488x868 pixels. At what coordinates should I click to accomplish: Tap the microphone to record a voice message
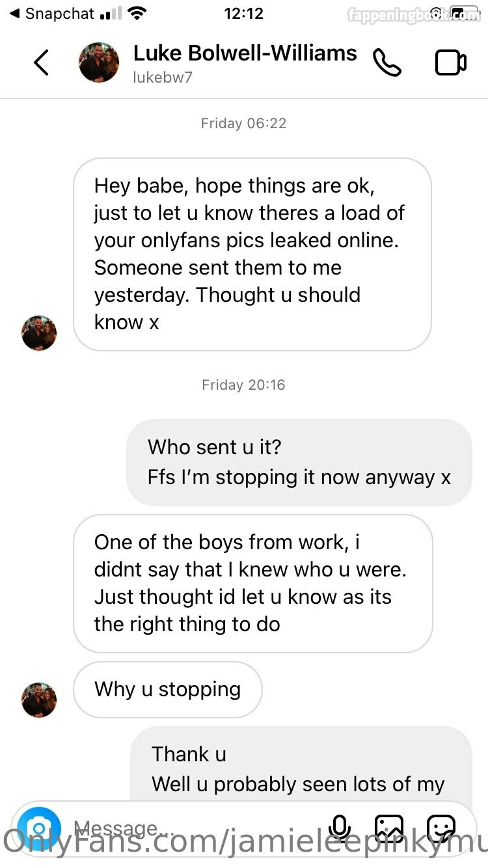tap(339, 828)
